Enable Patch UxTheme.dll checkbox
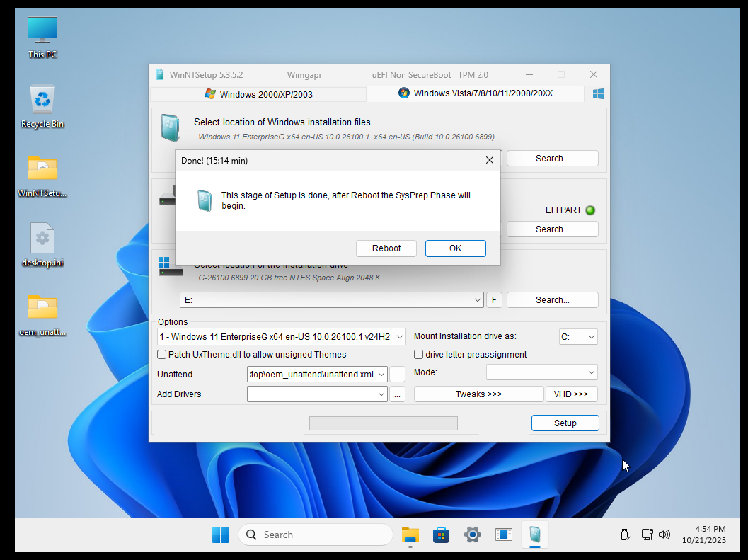Viewport: 748px width, 560px height. (162, 354)
